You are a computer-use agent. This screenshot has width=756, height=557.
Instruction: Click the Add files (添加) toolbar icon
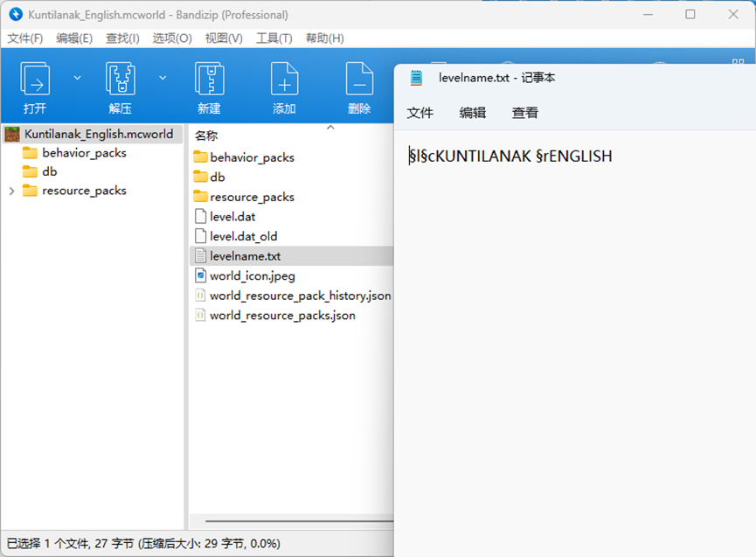pyautogui.click(x=284, y=79)
